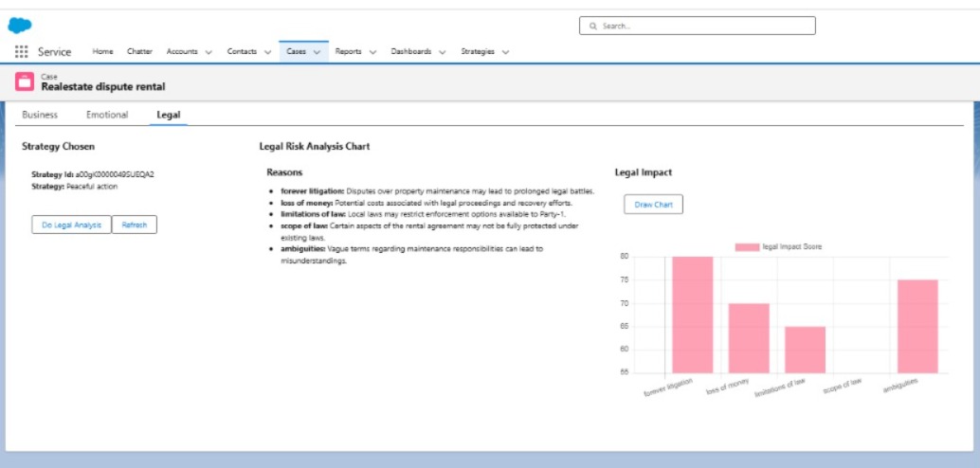Click the Draw Chart button
980x468 pixels.
pos(653,205)
